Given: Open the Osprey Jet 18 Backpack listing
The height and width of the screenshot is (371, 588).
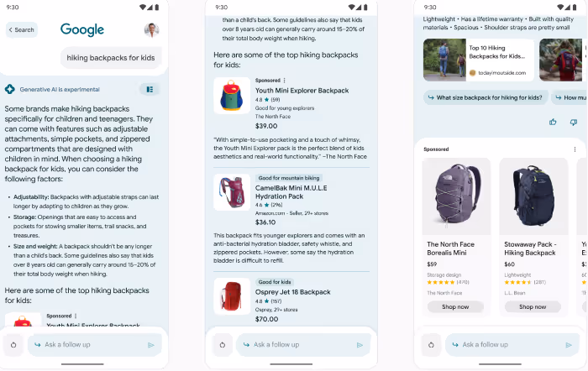Looking at the screenshot, I should [x=293, y=292].
